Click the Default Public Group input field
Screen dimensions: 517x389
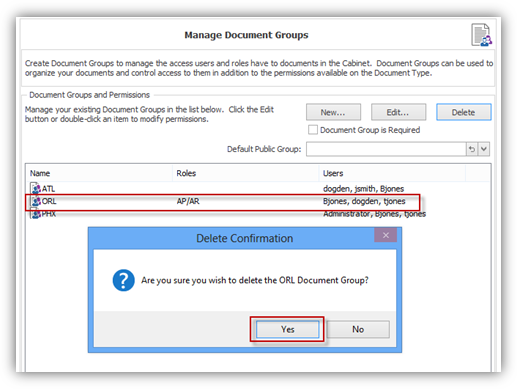386,149
